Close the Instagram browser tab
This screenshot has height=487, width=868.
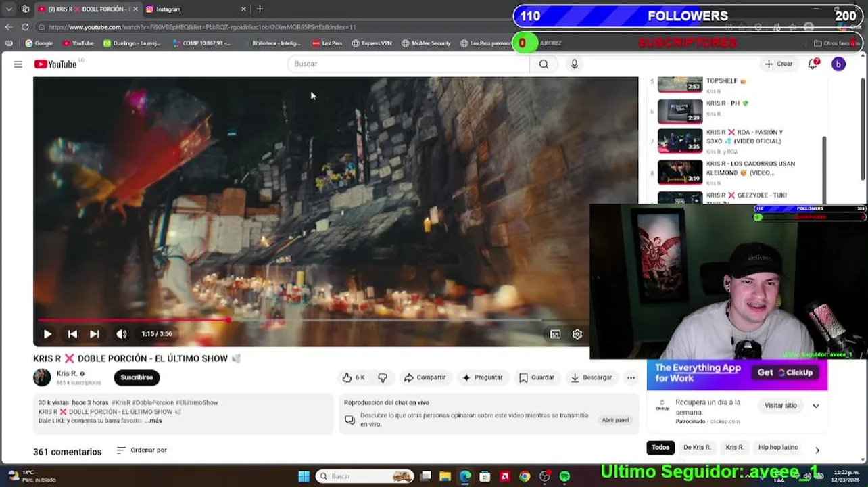pos(243,9)
